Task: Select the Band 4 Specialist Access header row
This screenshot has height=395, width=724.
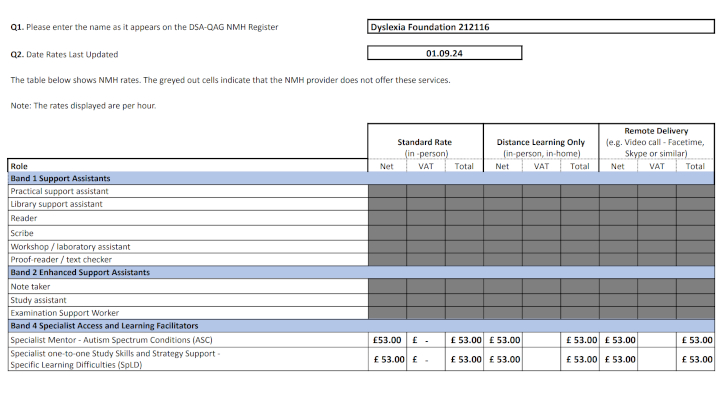Action: coord(361,326)
